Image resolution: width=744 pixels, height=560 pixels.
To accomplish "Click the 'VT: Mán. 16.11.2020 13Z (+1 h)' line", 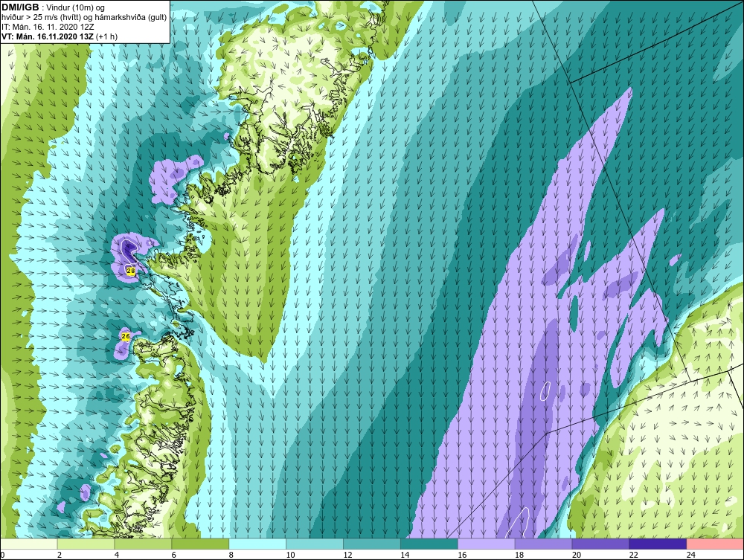I will point(60,36).
